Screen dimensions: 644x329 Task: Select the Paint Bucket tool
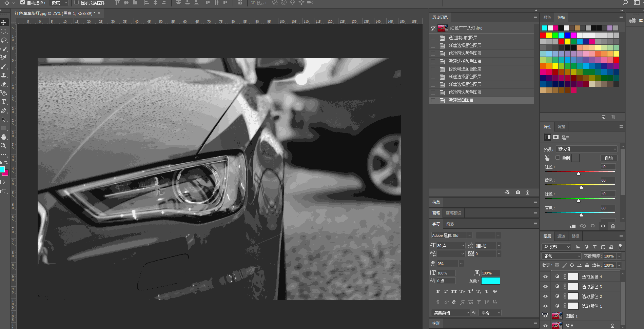tap(4, 93)
